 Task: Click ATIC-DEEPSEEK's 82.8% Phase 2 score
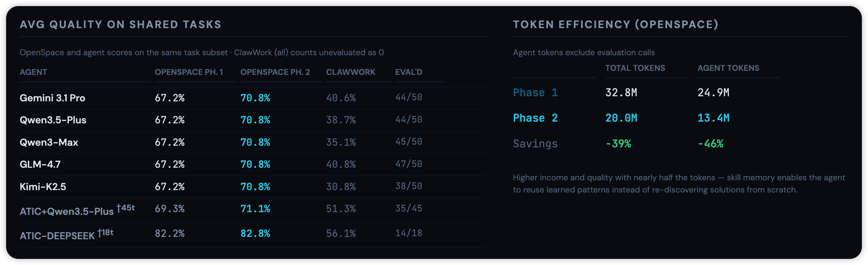click(x=255, y=233)
